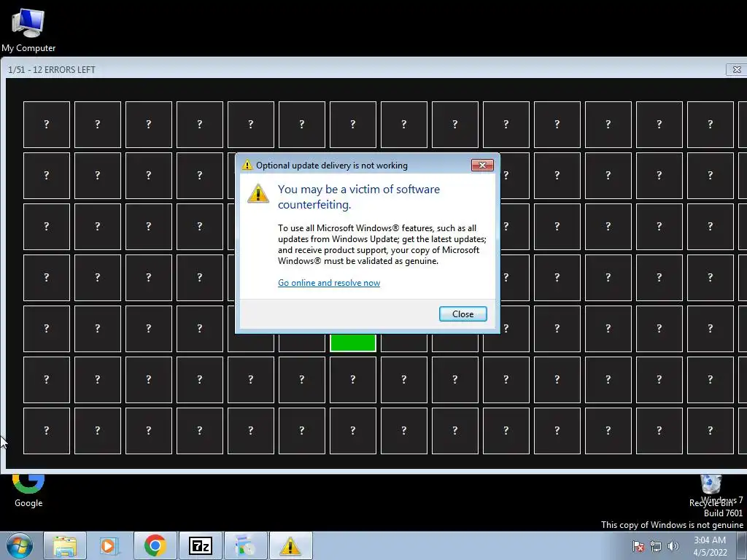Select the yellow warning triangle taskbar button
The height and width of the screenshot is (560, 747).
coord(290,545)
